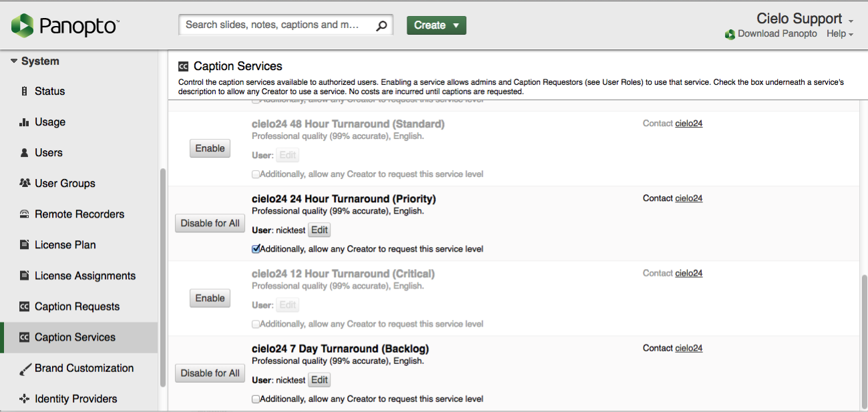
Task: Click the sidebar vertical scrollbar
Action: [163, 277]
